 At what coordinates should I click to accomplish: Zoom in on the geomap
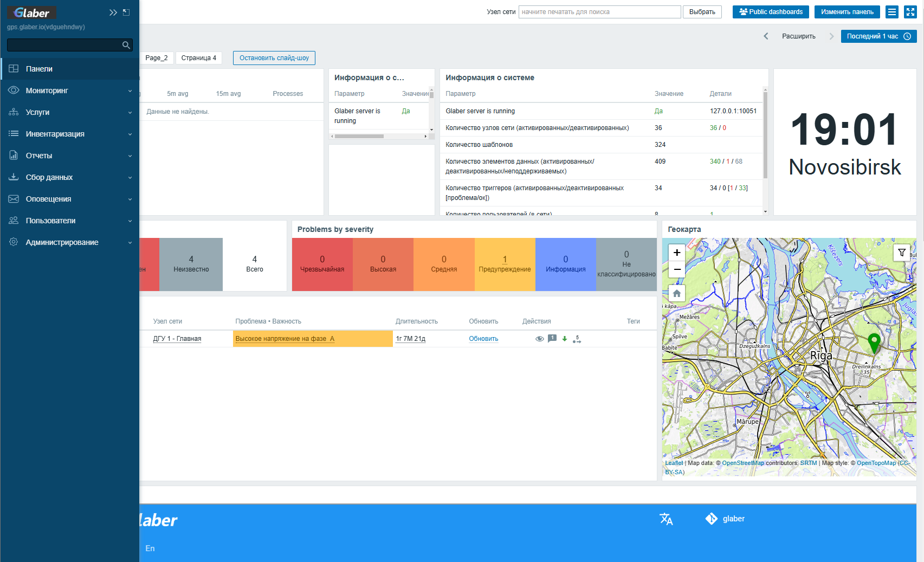[677, 253]
